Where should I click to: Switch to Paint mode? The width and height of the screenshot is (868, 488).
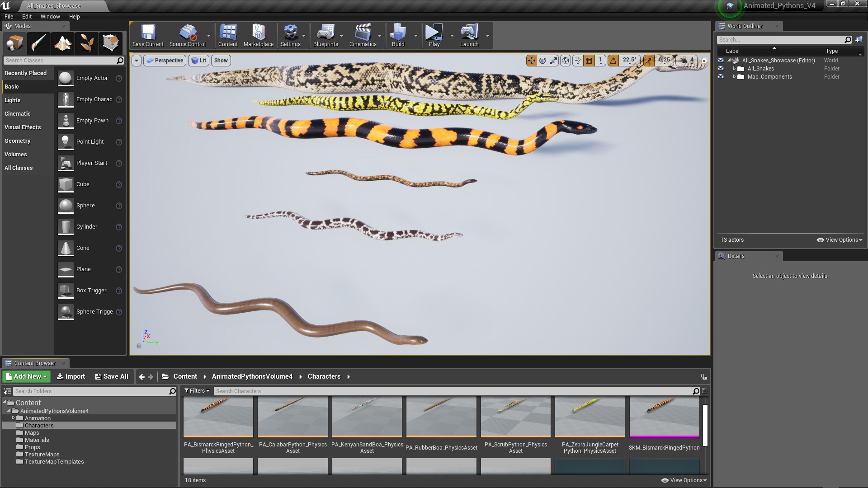(x=38, y=43)
